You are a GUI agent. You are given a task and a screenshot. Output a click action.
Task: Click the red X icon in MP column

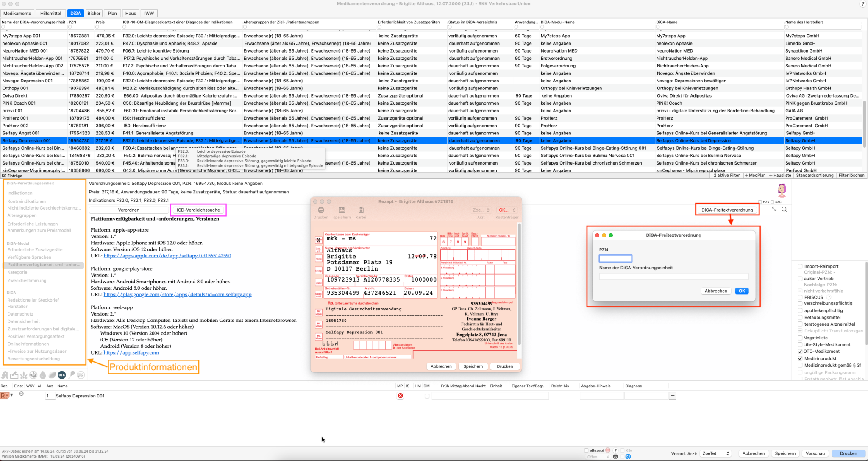click(400, 396)
